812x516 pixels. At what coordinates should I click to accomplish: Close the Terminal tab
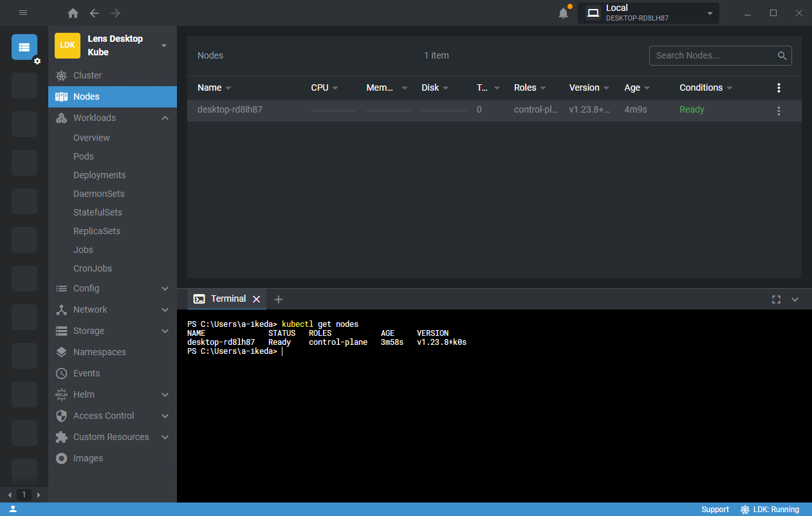256,299
